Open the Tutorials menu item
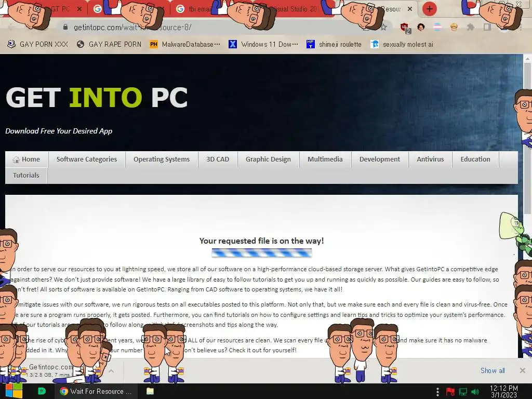 pos(26,176)
